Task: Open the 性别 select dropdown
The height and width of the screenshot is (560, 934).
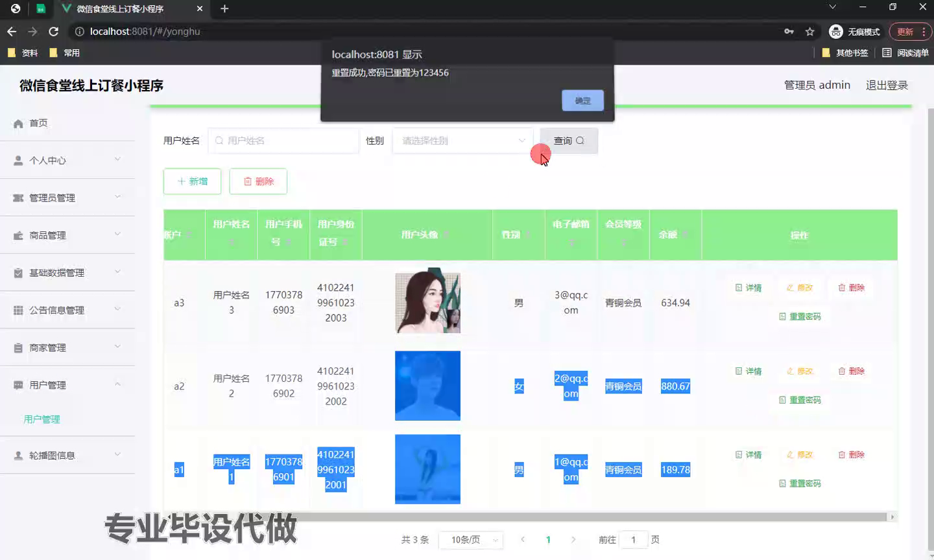Action: click(x=462, y=141)
